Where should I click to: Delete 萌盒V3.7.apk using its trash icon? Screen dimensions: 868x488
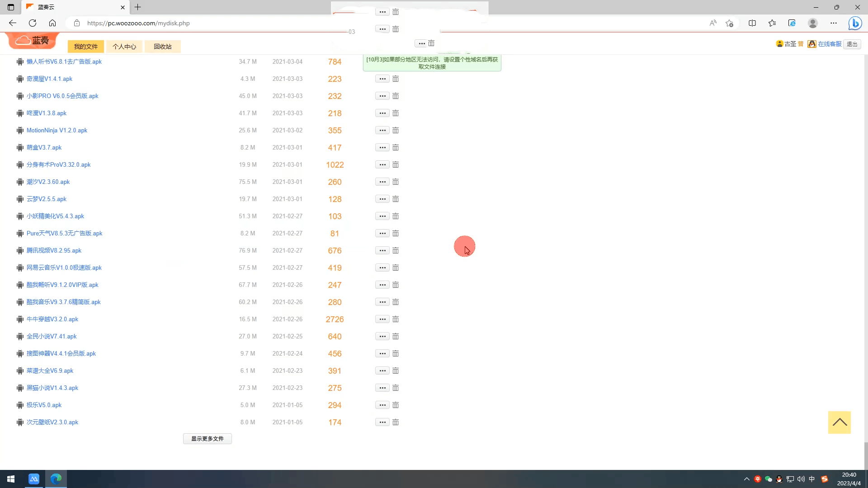point(396,147)
